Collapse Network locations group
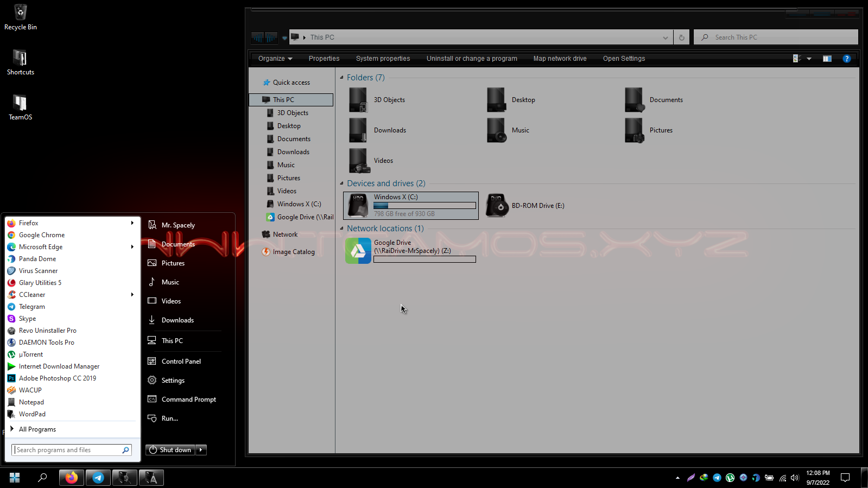868x488 pixels. (341, 229)
